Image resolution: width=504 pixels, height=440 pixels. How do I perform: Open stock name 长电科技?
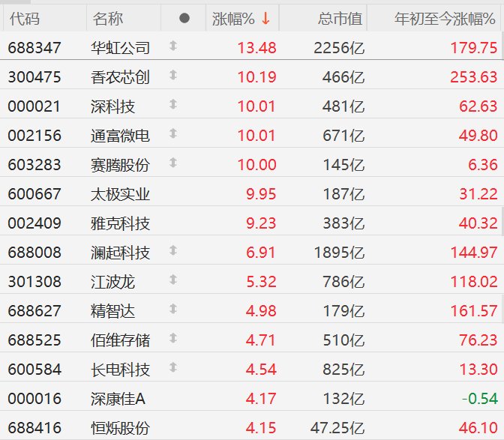click(x=120, y=370)
